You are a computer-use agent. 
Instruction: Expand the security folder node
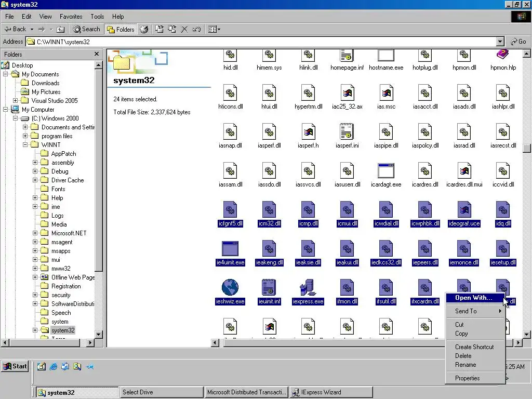pyautogui.click(x=35, y=295)
